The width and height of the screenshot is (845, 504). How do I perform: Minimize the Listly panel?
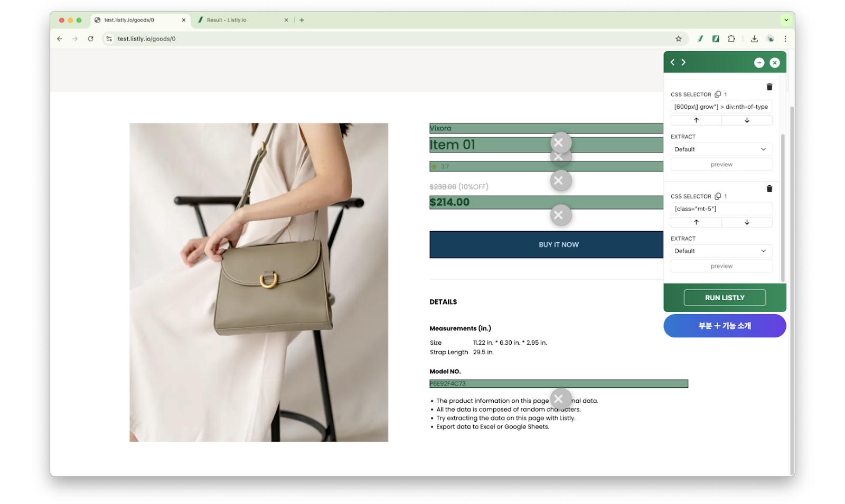point(758,63)
